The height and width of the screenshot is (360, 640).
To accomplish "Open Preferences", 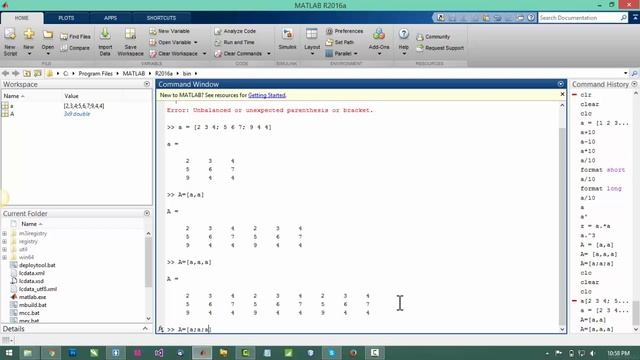I will point(344,31).
